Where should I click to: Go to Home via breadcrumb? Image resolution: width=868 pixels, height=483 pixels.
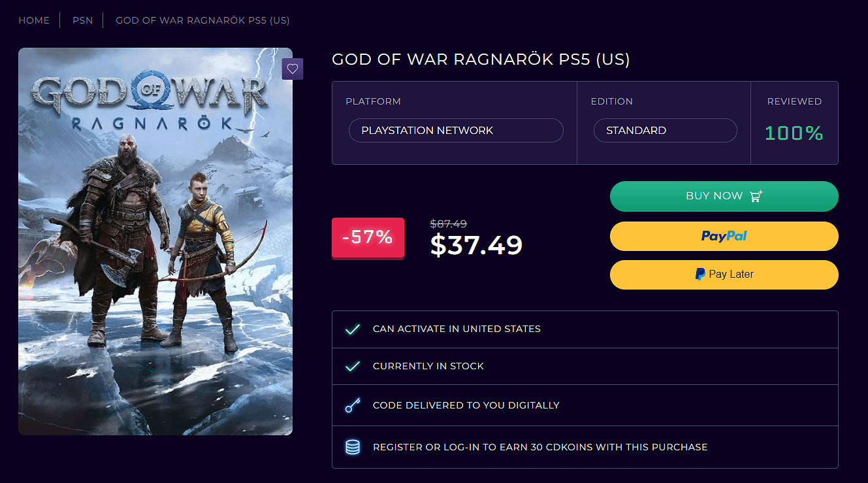tap(34, 20)
